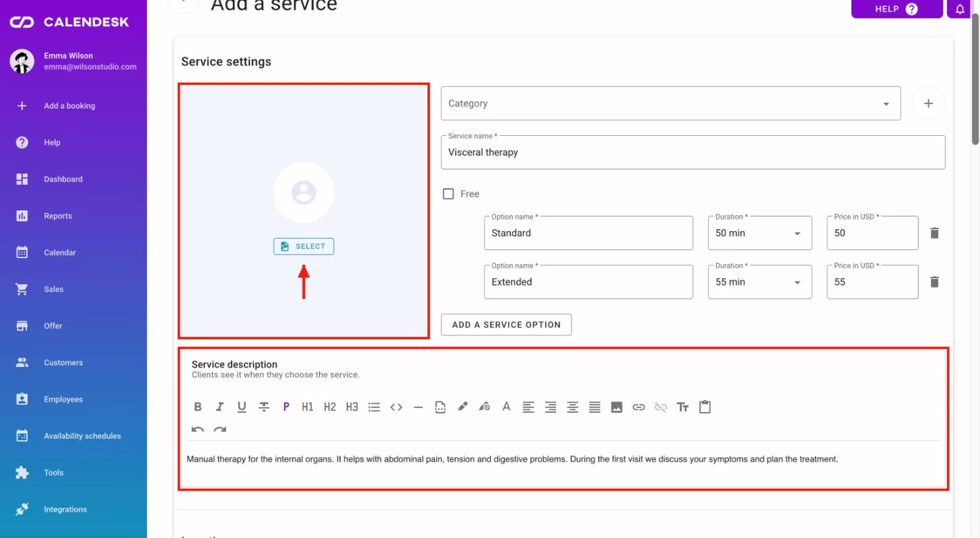This screenshot has width=980, height=538.
Task: Add a hyperlink to the description
Action: (639, 407)
